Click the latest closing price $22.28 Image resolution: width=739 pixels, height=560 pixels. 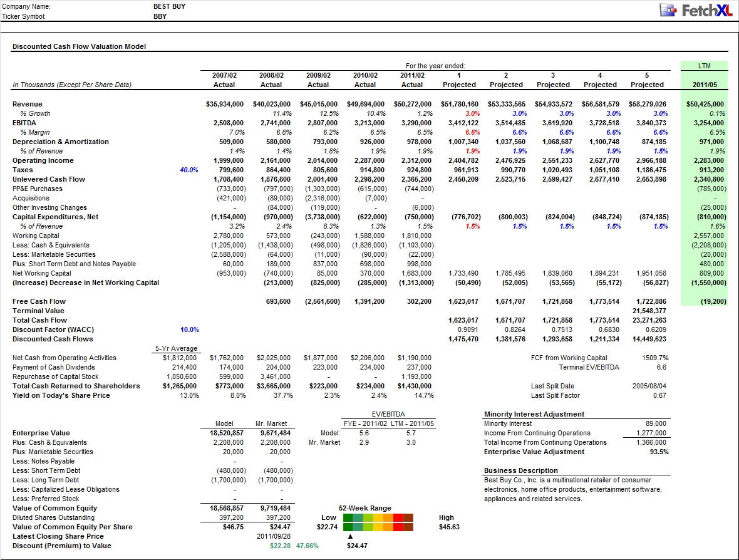point(280,546)
